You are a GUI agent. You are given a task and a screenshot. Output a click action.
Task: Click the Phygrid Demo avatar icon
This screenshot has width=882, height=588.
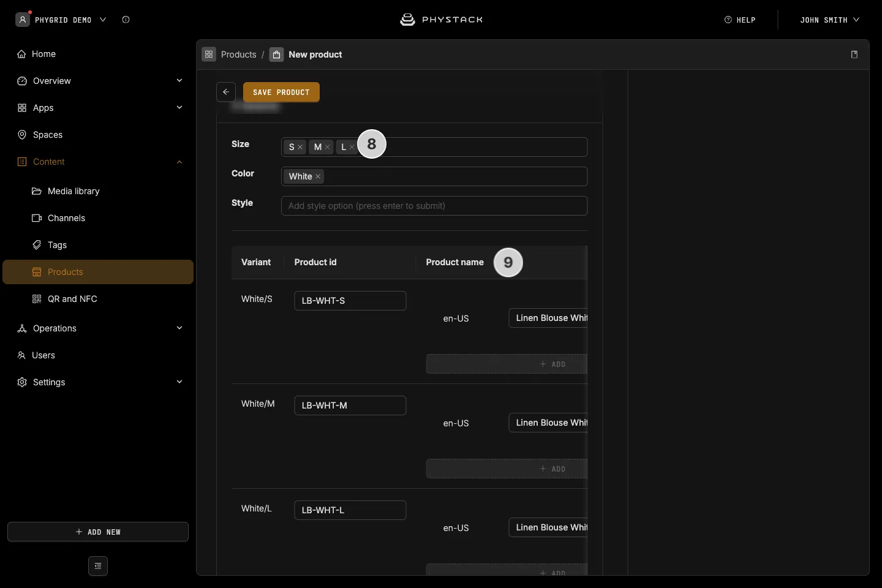pyautogui.click(x=23, y=20)
